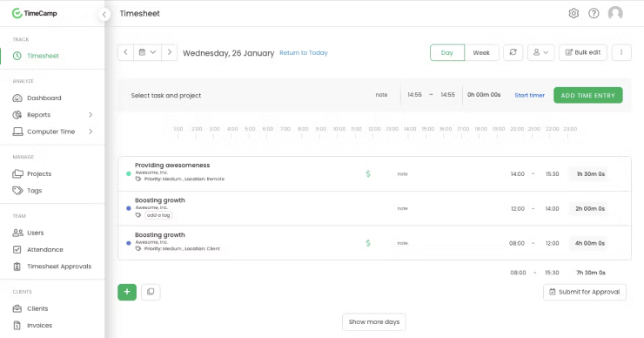Open Clients in sidebar

tap(37, 308)
